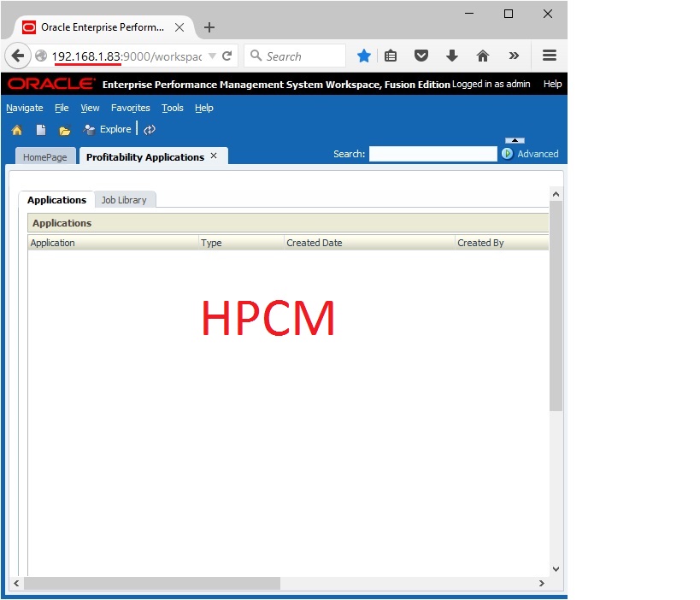Open the Navigate menu

[25, 108]
